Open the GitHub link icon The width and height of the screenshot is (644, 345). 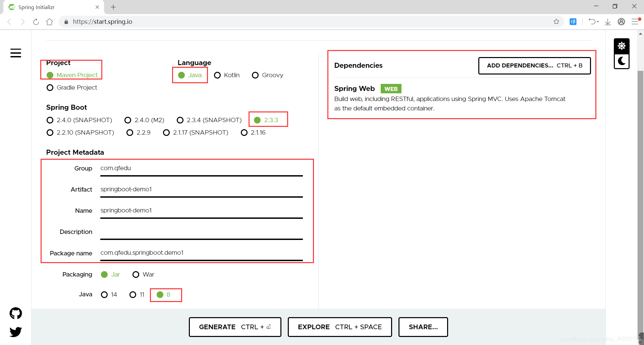point(16,313)
